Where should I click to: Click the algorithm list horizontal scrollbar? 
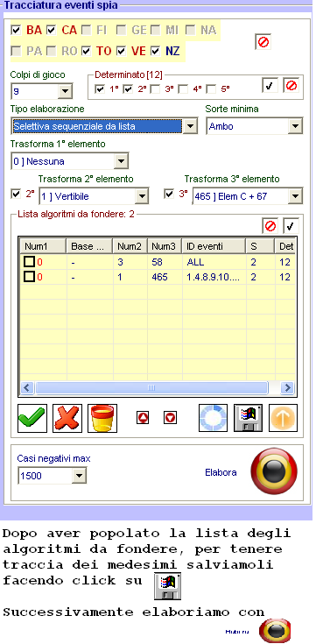click(x=158, y=387)
